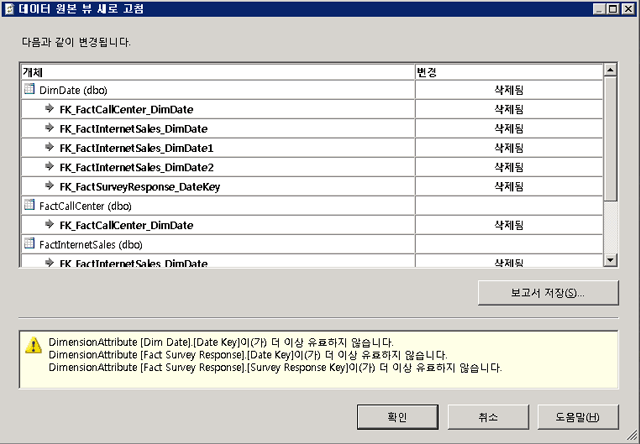Viewport: 640px width, 444px height.
Task: Click the 취소 button
Action: [x=488, y=417]
